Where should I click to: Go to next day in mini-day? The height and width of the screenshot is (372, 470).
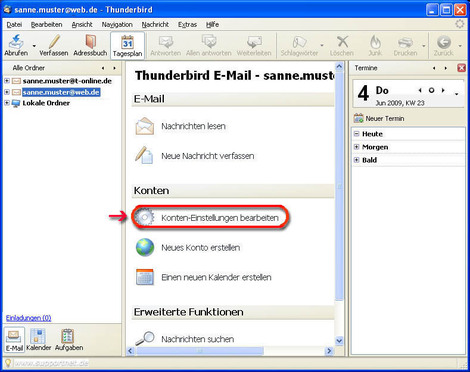coord(443,90)
